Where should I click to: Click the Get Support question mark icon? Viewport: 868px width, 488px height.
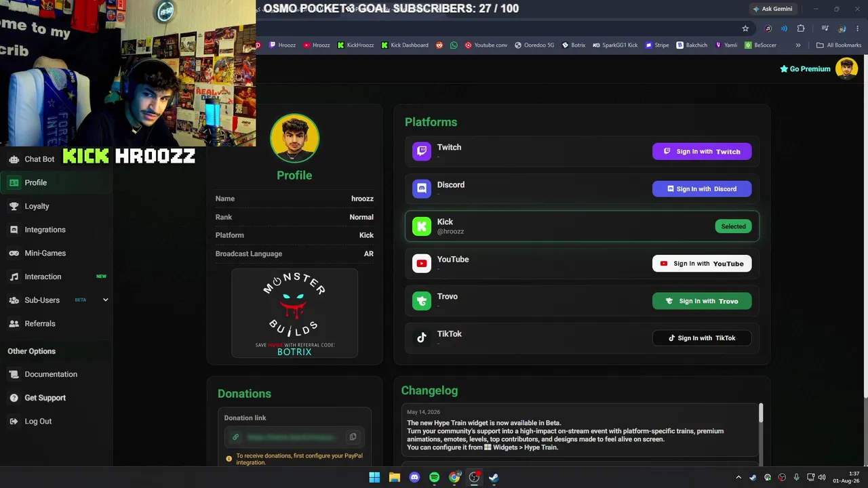tap(14, 398)
